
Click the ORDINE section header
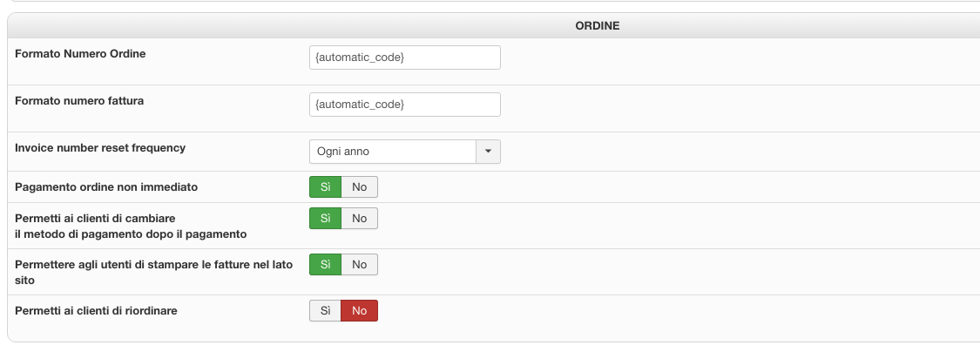point(597,26)
